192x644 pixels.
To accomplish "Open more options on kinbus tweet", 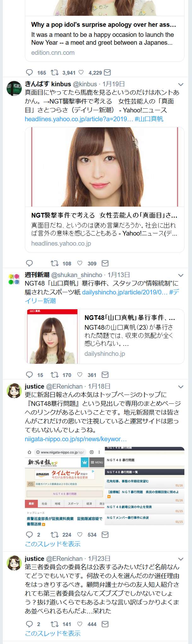I will point(181,84).
